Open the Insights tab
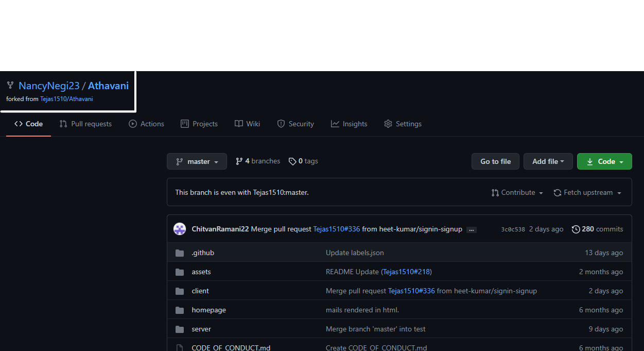Viewport: 644px width, 351px height. click(349, 124)
